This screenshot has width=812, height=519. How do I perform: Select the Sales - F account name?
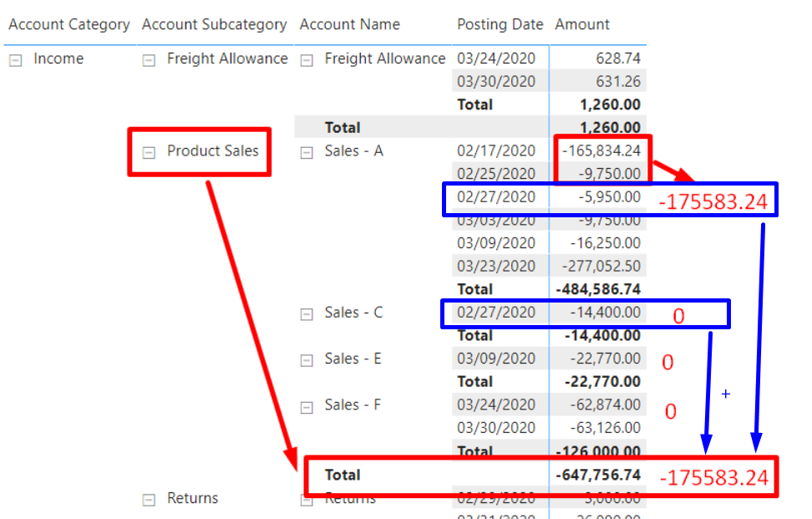point(353,405)
